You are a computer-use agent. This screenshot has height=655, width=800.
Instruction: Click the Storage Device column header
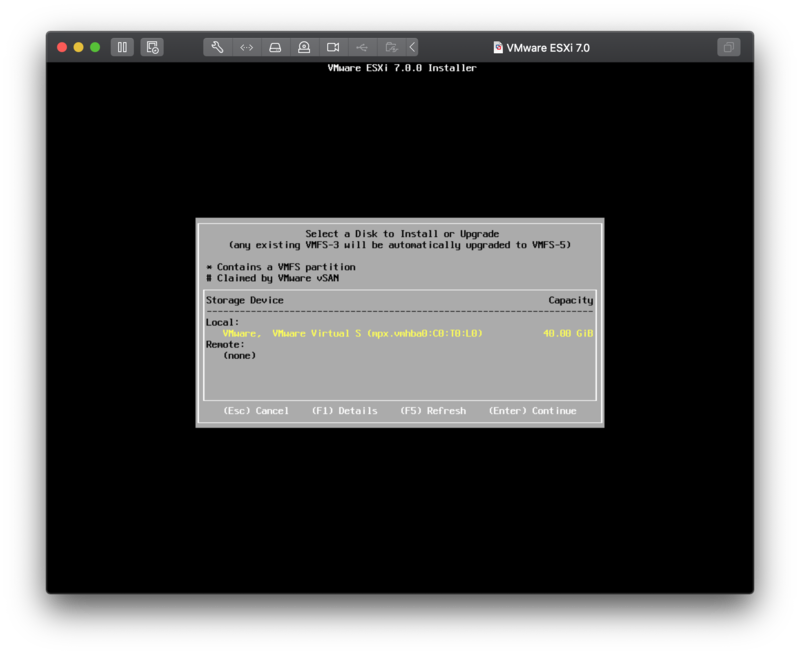[x=244, y=300]
